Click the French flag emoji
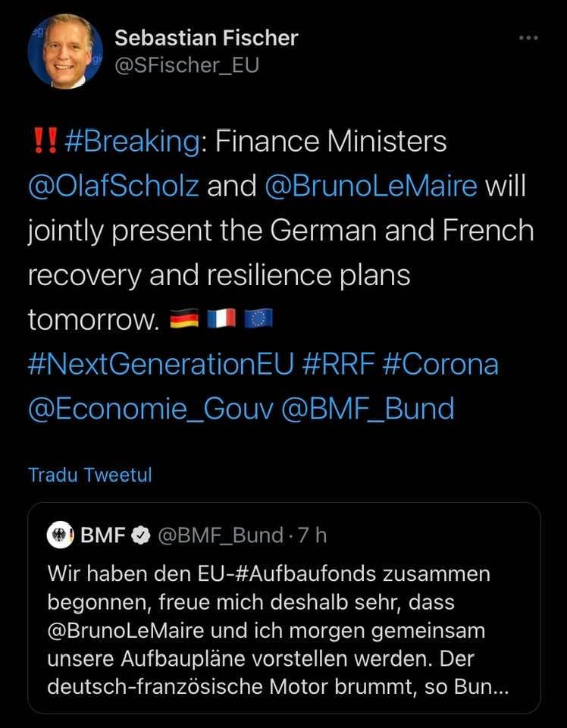The image size is (567, 728). tap(221, 321)
